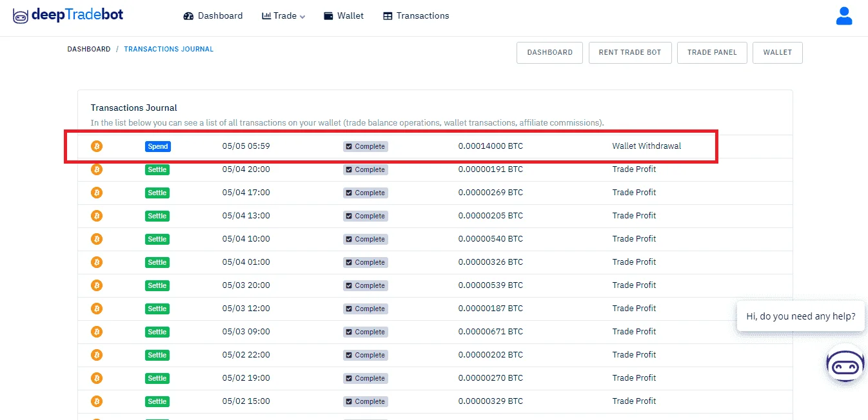
Task: Click the TRADE PANEL button
Action: [x=712, y=53]
